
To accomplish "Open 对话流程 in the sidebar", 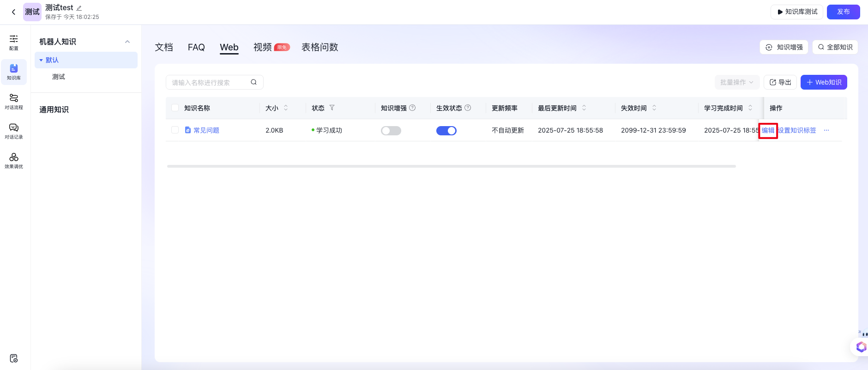I will pos(14,102).
